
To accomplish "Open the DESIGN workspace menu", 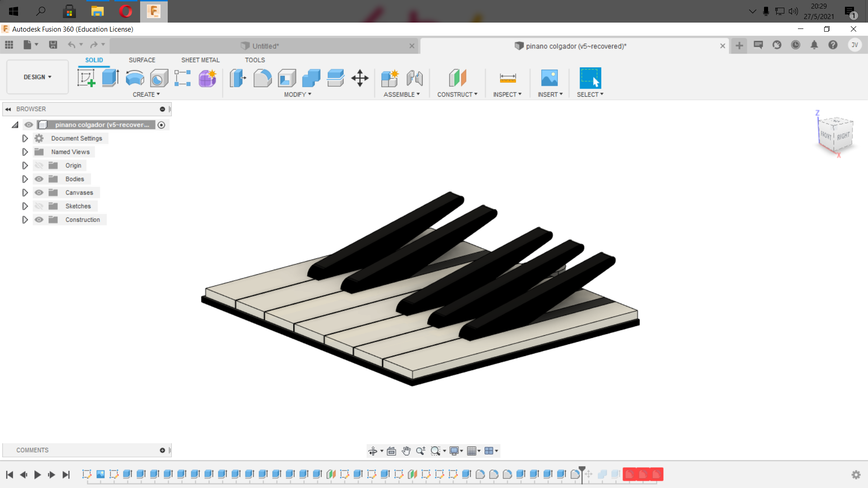I will coord(37,77).
